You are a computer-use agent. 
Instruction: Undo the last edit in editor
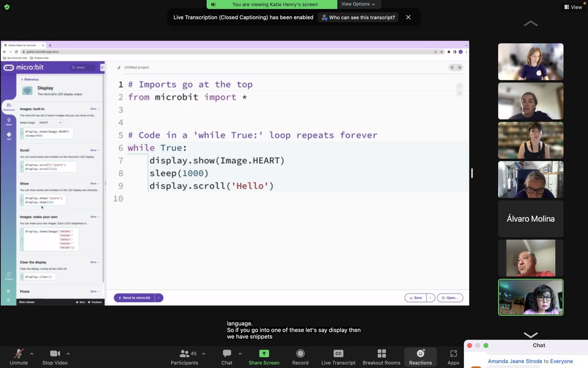(x=459, y=86)
